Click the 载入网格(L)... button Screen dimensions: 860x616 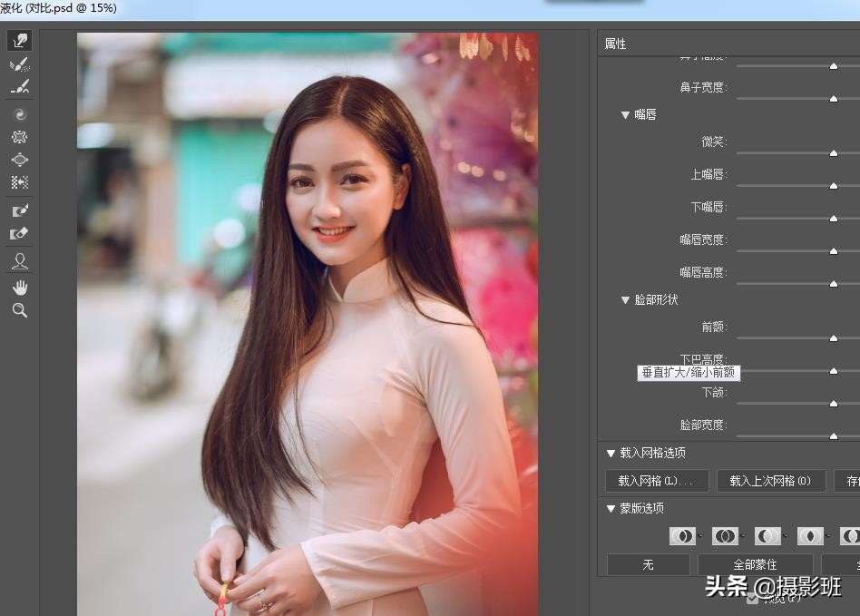coord(657,481)
